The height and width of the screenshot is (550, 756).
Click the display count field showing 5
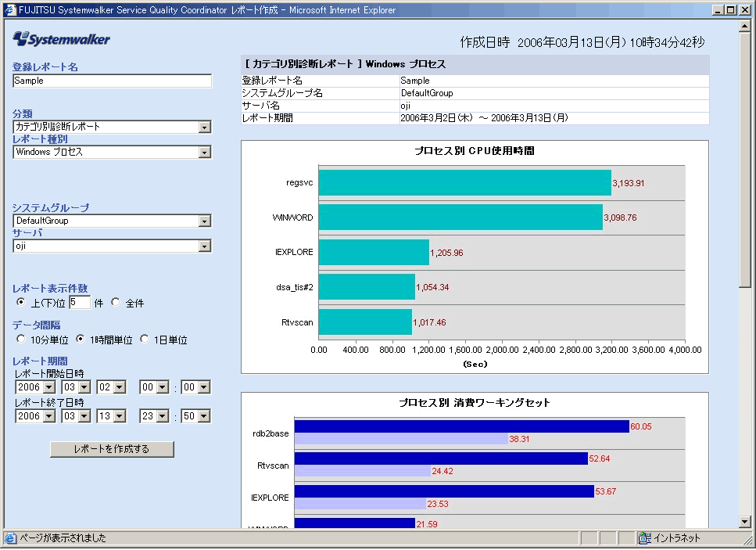(x=80, y=303)
